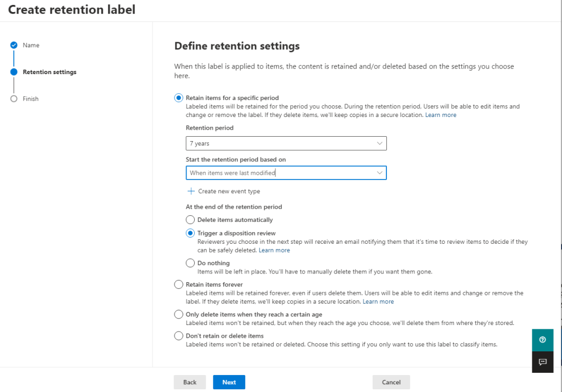
Task: Choose Retain items forever option
Action: click(178, 284)
